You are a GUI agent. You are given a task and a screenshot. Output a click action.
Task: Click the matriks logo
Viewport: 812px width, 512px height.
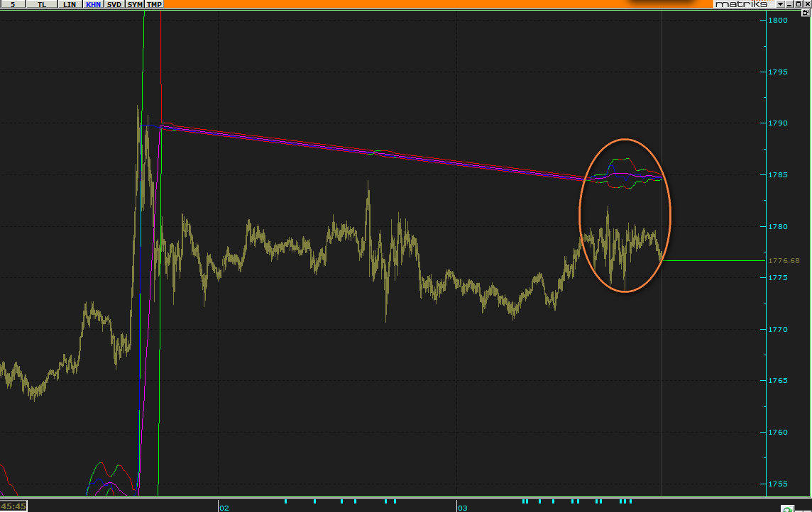pos(742,4)
